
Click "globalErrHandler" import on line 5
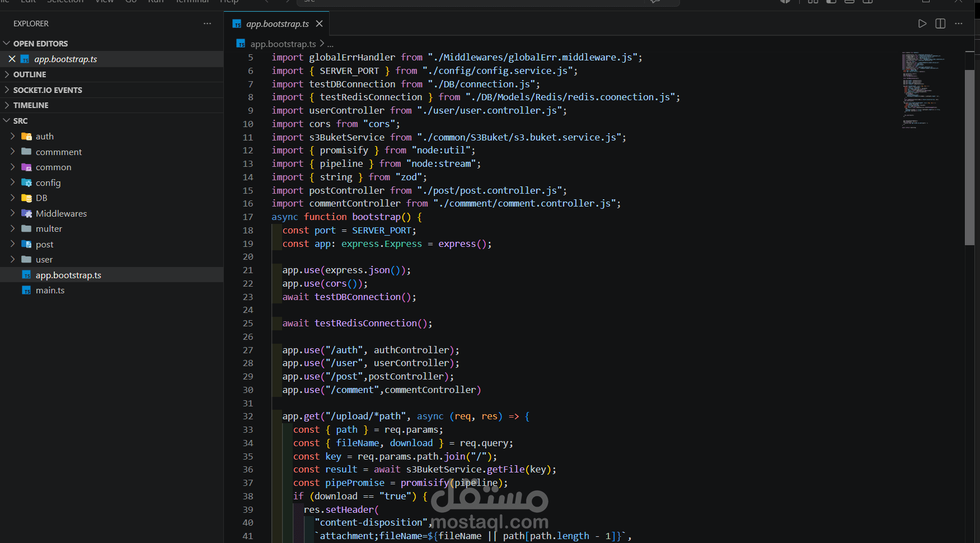pyautogui.click(x=352, y=57)
